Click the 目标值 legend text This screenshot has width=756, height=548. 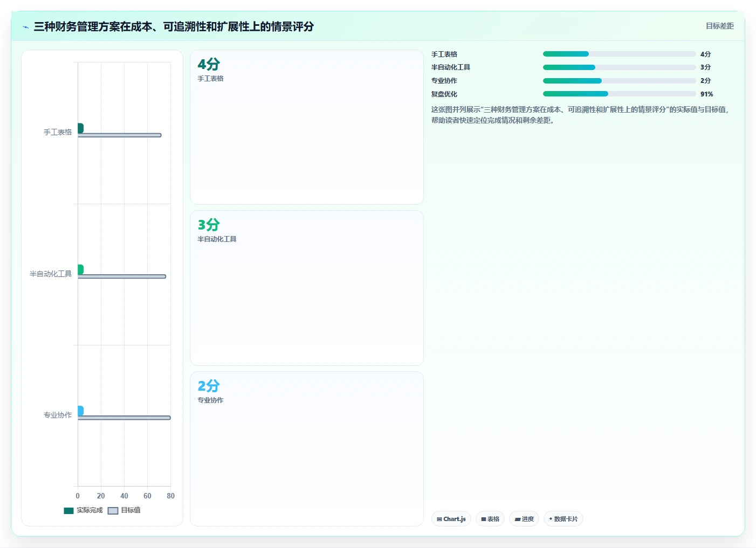(130, 510)
